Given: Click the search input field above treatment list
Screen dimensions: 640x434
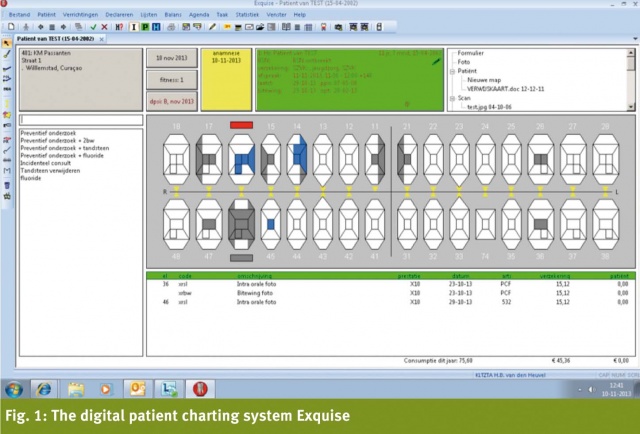Looking at the screenshot, I should point(81,120).
